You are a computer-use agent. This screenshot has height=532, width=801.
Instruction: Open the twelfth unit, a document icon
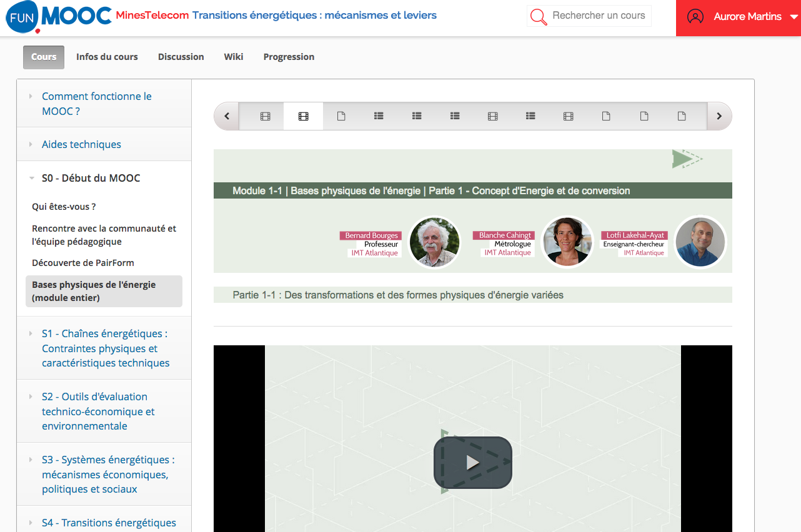point(682,116)
